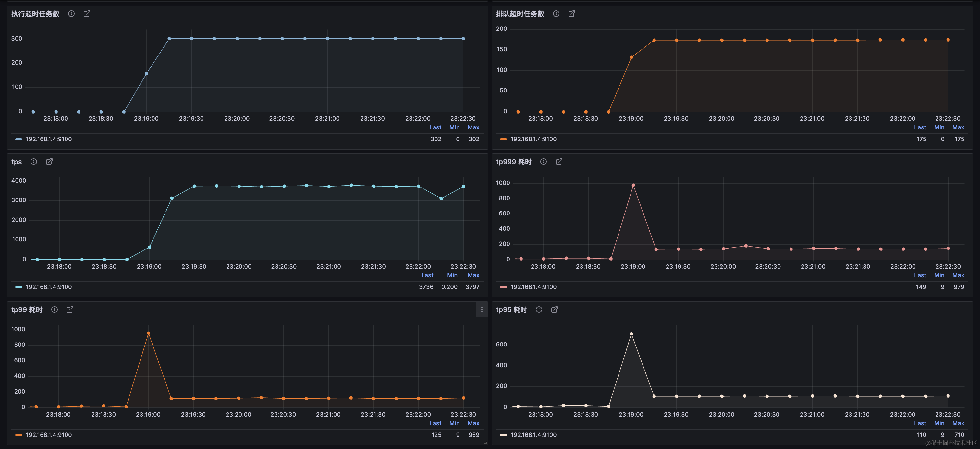Screen dimensions: 980x449
Task: Open tp99 耗时 panel three-dot menu
Action: point(482,309)
